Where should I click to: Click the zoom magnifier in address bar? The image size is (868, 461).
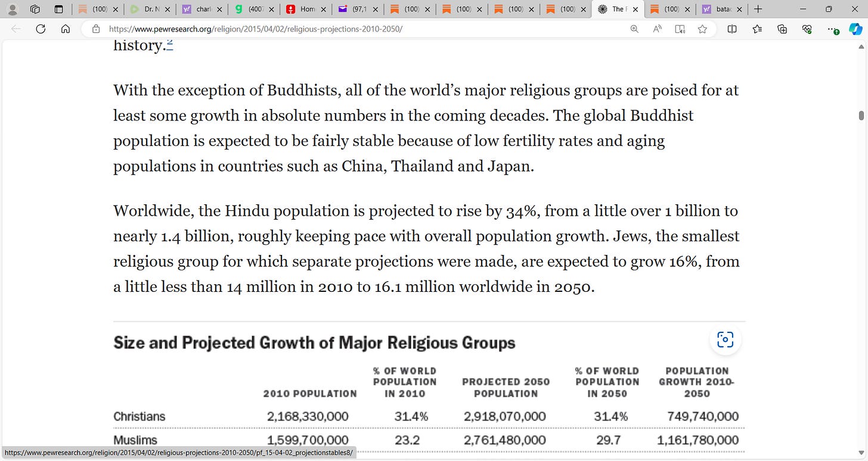pyautogui.click(x=634, y=29)
